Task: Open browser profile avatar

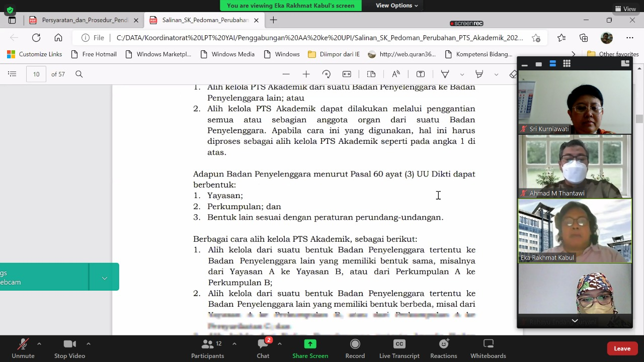Action: pyautogui.click(x=607, y=38)
